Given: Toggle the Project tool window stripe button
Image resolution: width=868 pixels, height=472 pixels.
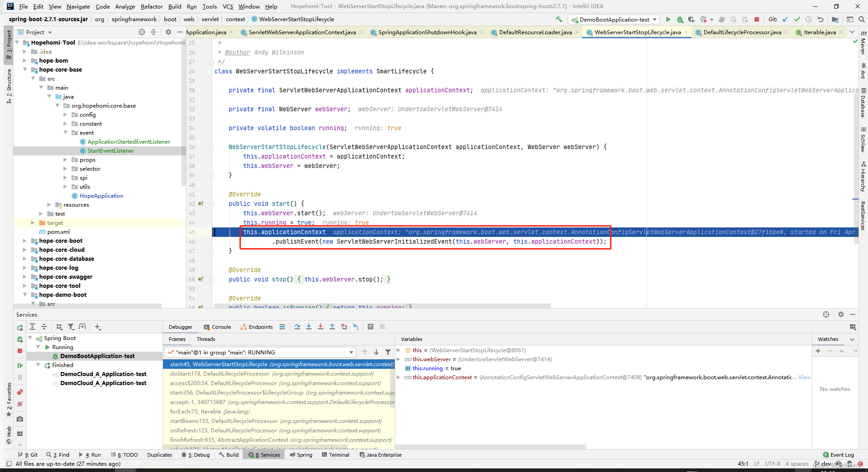Looking at the screenshot, I should click(x=9, y=45).
